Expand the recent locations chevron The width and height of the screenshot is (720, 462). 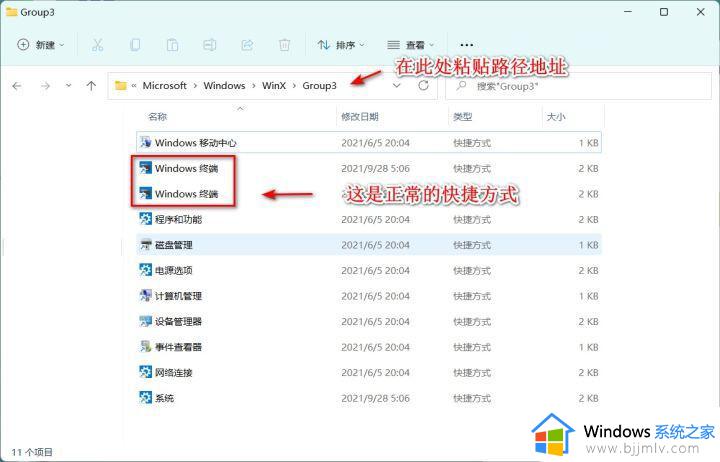coord(68,85)
